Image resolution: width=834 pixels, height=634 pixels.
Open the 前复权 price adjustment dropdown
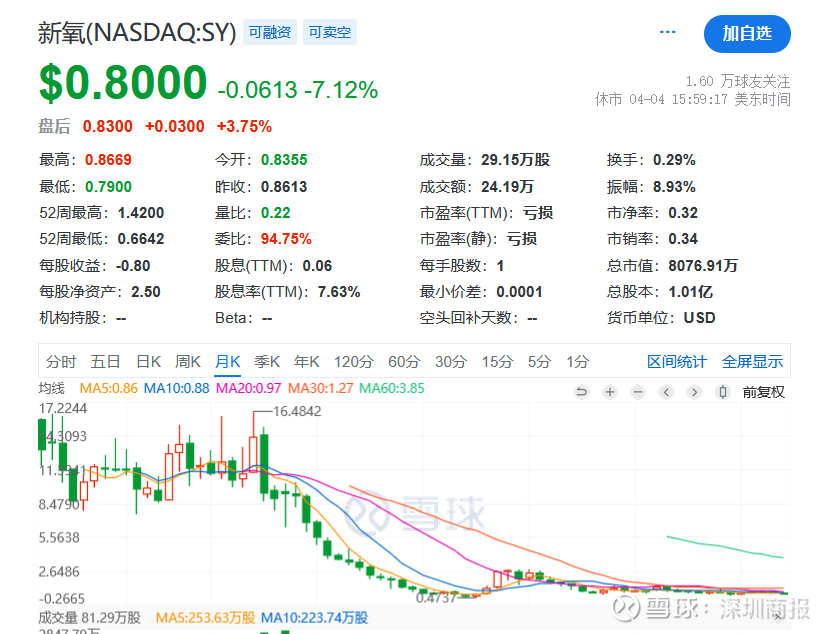pos(763,393)
